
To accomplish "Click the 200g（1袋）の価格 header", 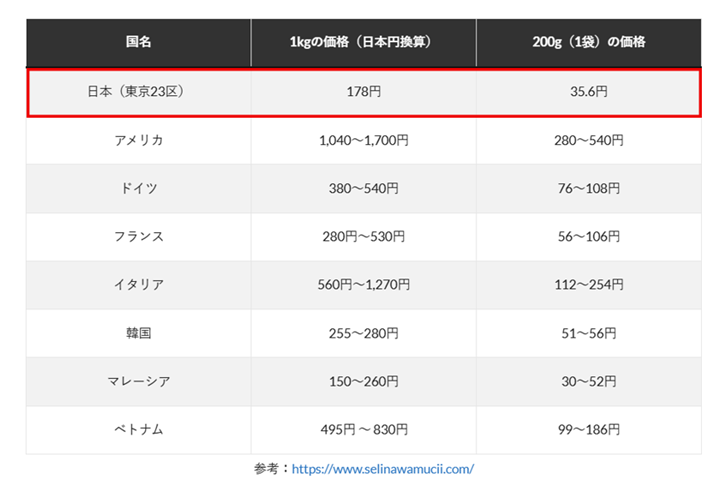I will coord(589,43).
